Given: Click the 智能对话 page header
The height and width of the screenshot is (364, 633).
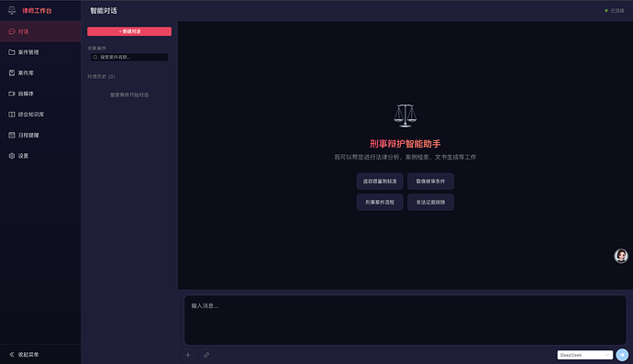Looking at the screenshot, I should point(104,11).
